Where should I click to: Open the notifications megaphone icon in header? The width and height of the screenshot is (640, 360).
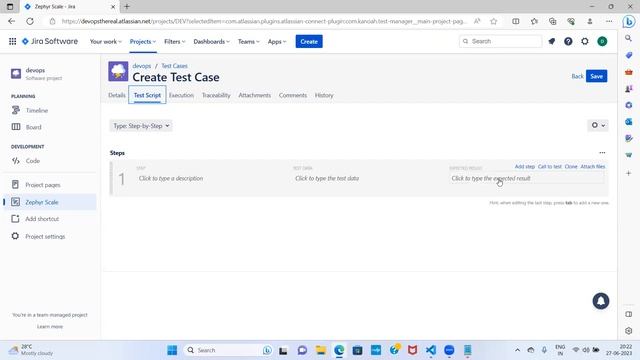click(x=551, y=41)
